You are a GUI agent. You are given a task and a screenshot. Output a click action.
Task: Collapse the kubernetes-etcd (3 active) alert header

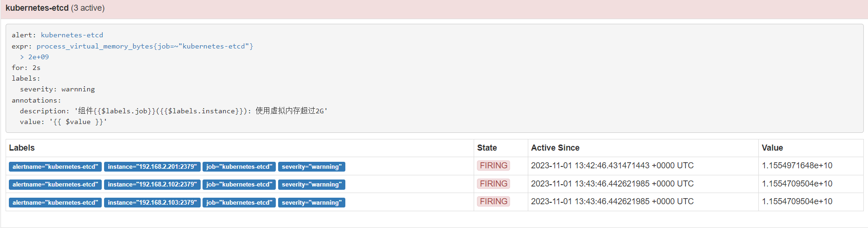click(x=55, y=8)
